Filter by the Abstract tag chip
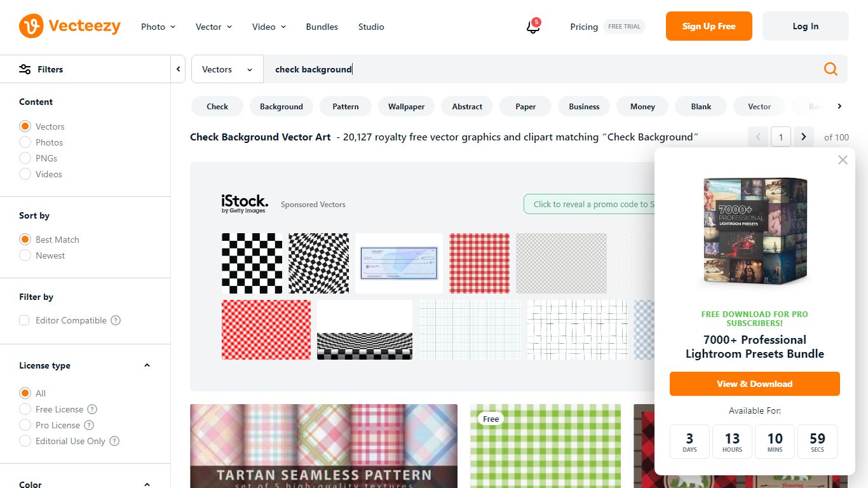This screenshot has height=488, width=868. pyautogui.click(x=467, y=106)
